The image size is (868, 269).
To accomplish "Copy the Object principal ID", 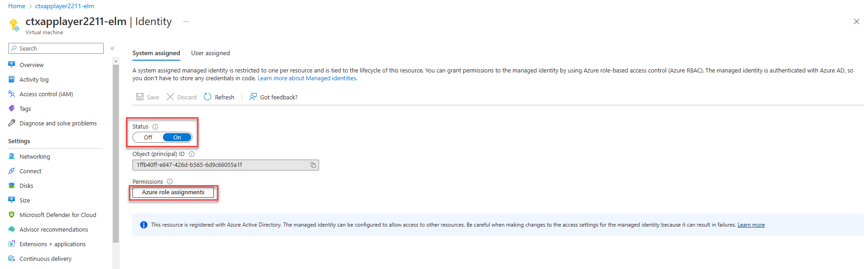I will point(313,165).
